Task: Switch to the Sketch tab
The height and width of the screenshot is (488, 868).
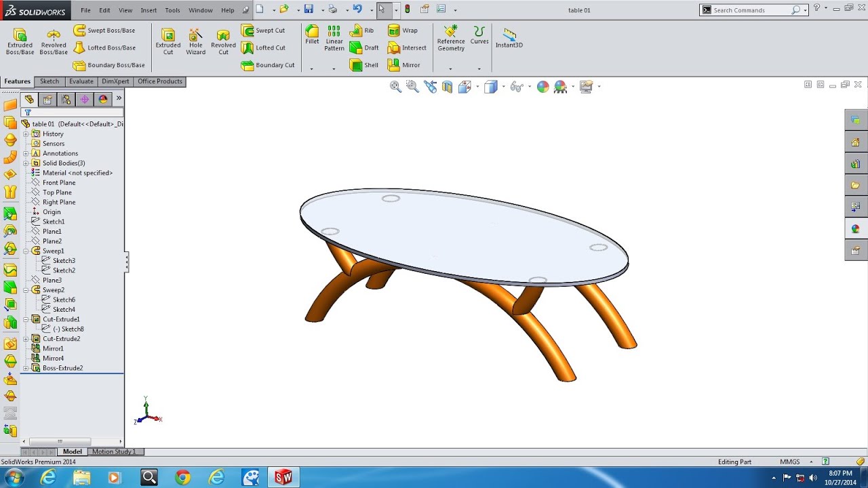Action: click(50, 81)
